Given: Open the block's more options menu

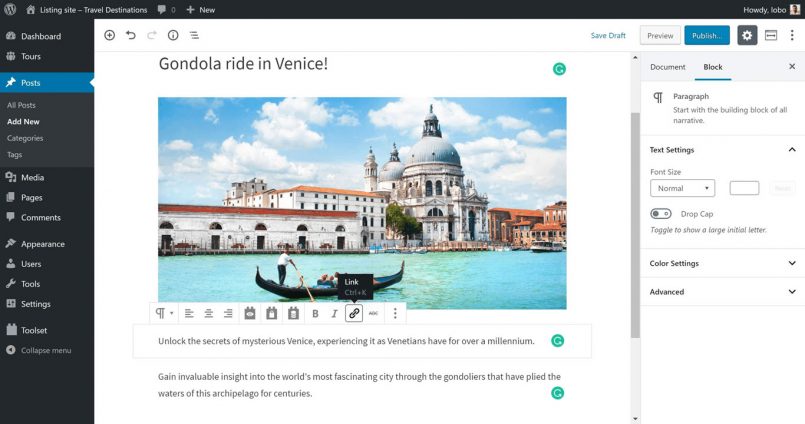Looking at the screenshot, I should click(x=395, y=314).
